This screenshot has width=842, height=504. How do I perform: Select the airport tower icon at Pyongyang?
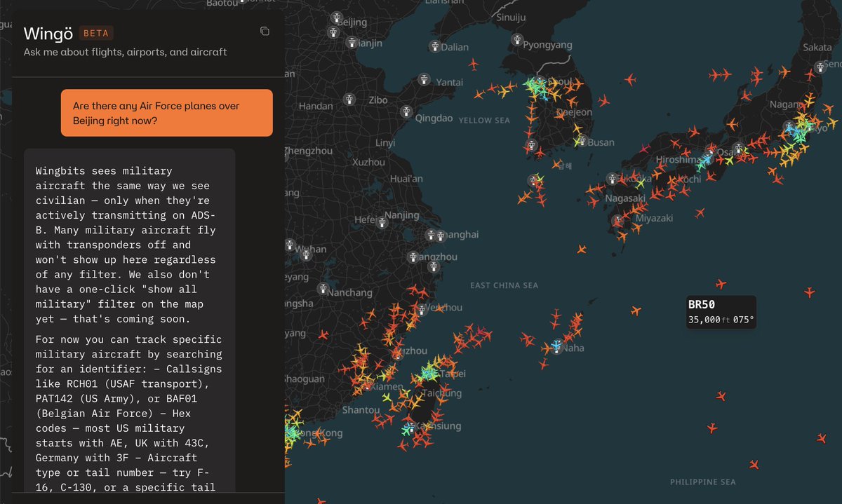[x=518, y=40]
